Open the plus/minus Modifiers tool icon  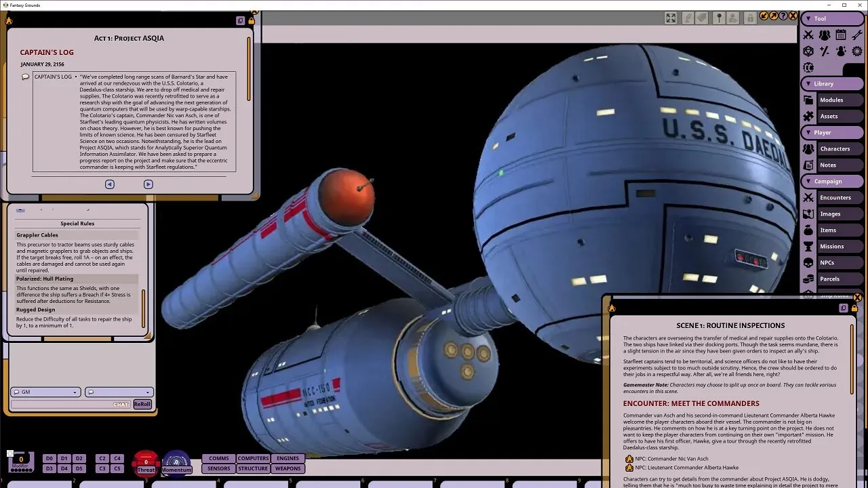(825, 52)
